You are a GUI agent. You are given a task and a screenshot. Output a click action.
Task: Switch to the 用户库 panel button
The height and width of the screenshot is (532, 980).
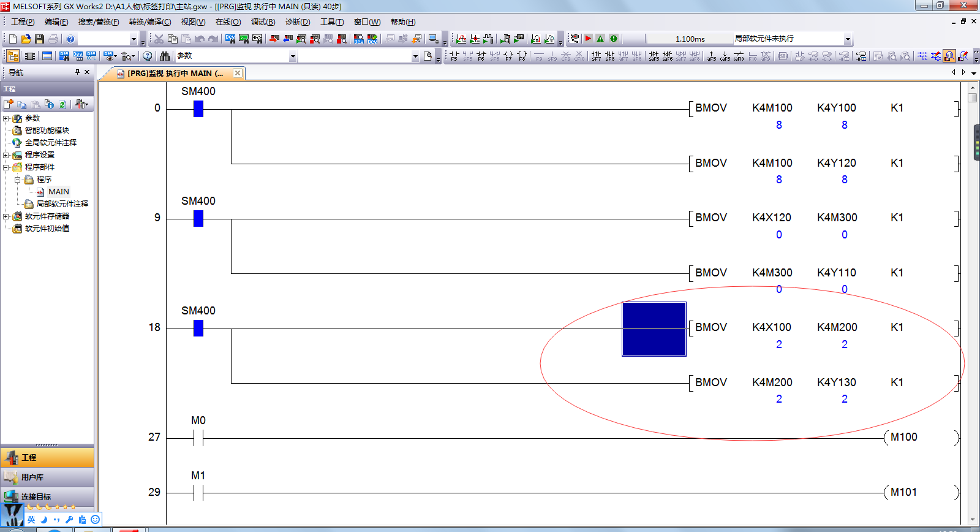[47, 477]
